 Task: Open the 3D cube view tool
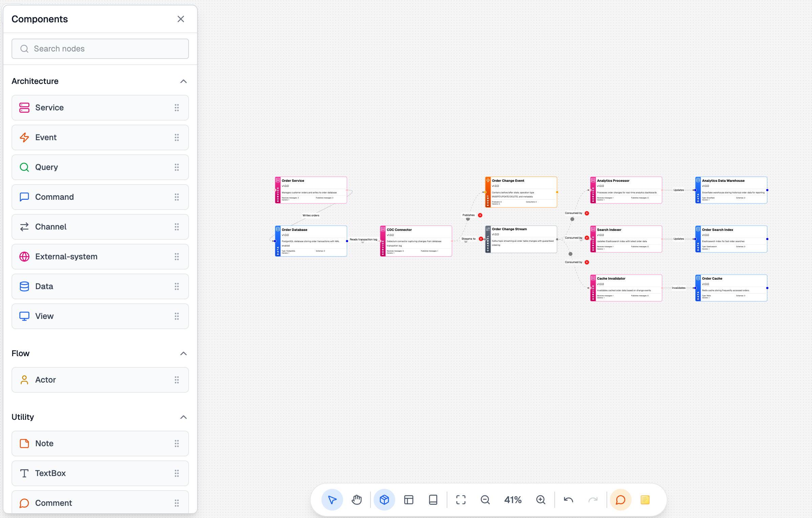tap(384, 499)
